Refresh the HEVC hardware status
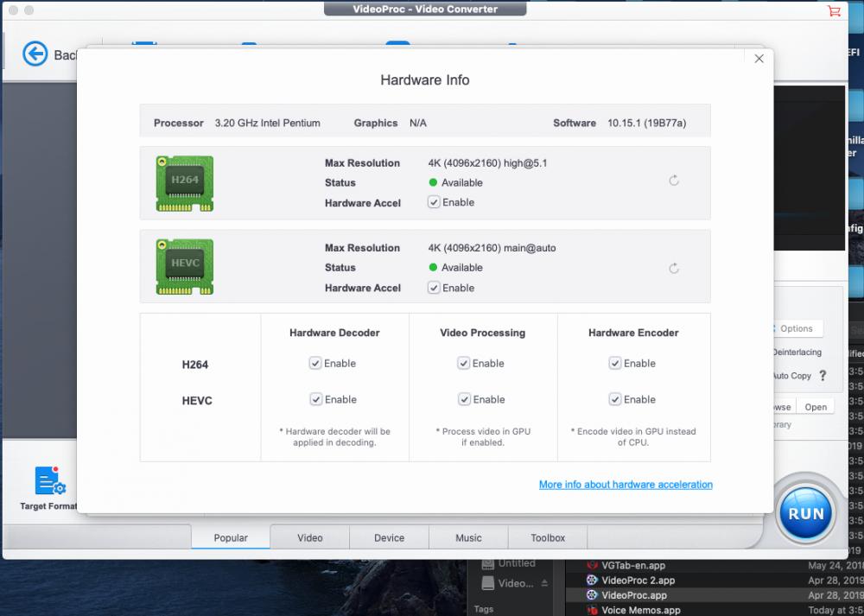Screen dimensions: 864x616 673,269
